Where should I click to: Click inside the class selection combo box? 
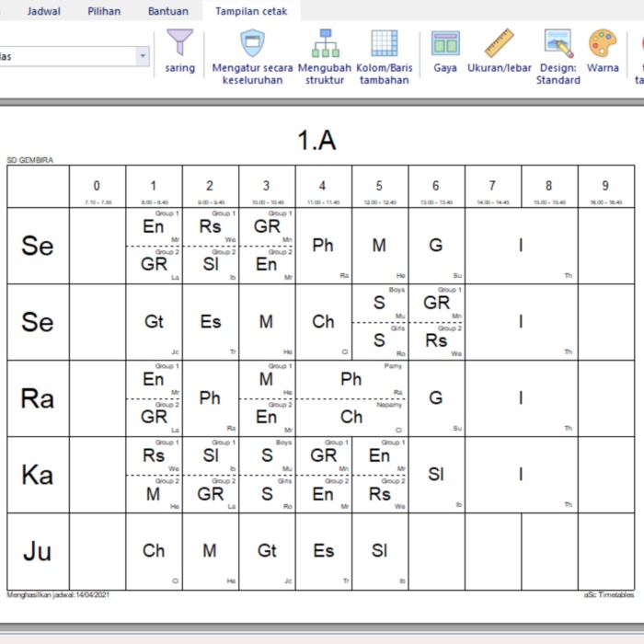64,56
